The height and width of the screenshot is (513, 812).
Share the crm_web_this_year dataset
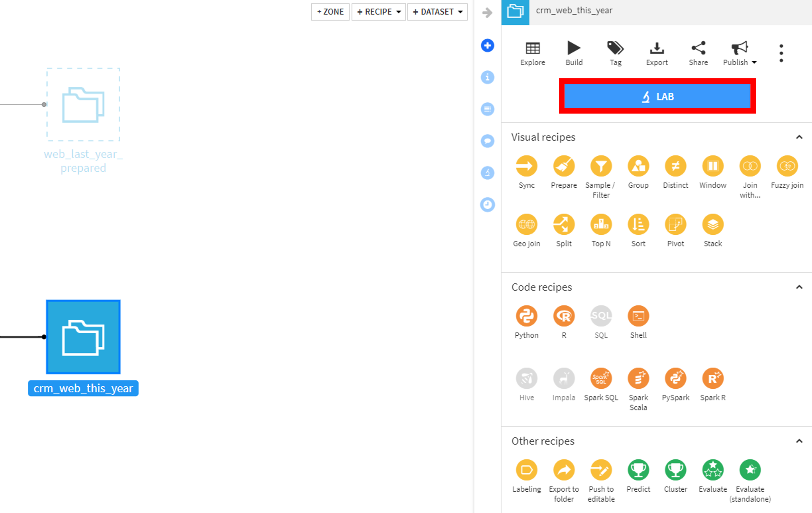tap(698, 54)
